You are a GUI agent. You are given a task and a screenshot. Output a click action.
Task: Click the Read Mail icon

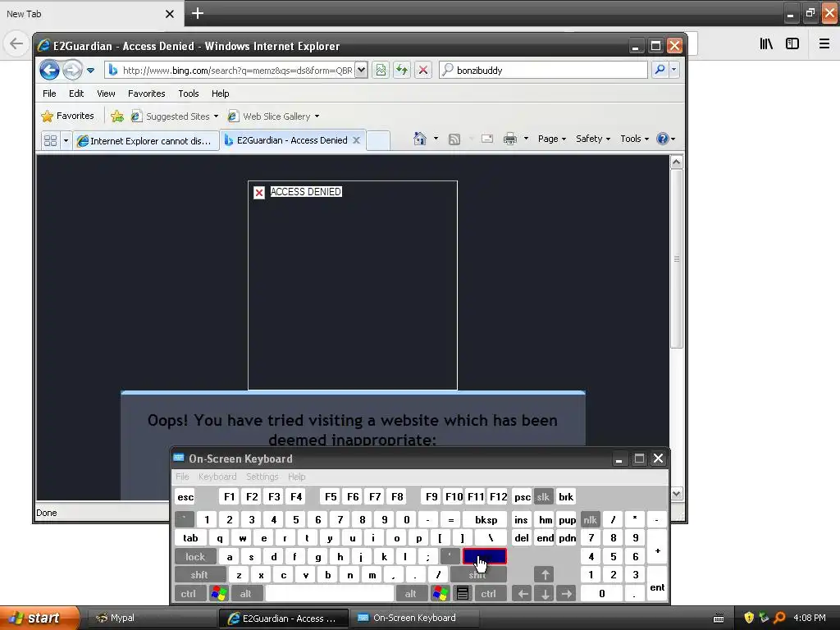coord(487,139)
